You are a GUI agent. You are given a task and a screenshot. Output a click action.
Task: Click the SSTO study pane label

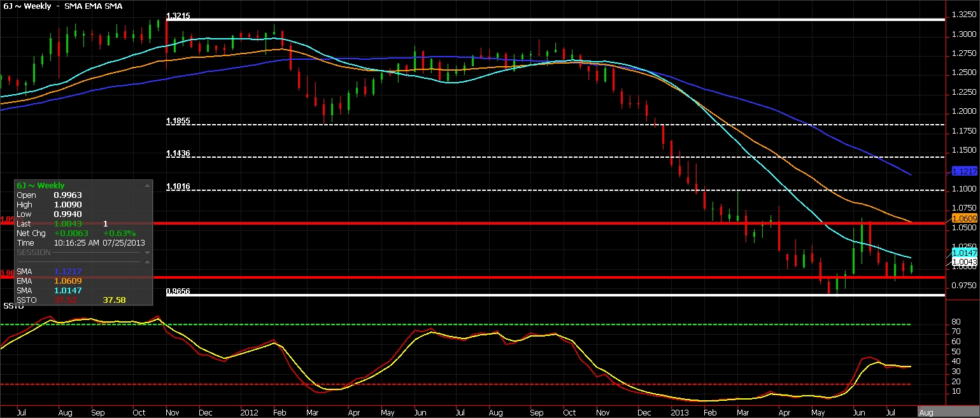tap(13, 307)
